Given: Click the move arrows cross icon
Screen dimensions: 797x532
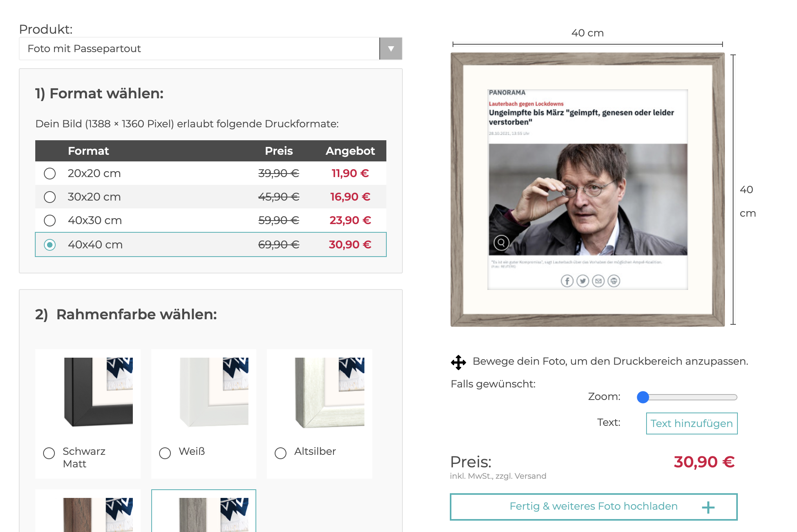Looking at the screenshot, I should 458,362.
